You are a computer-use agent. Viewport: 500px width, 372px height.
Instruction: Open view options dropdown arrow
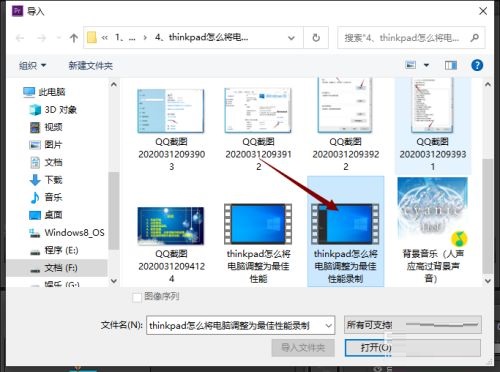coord(426,65)
